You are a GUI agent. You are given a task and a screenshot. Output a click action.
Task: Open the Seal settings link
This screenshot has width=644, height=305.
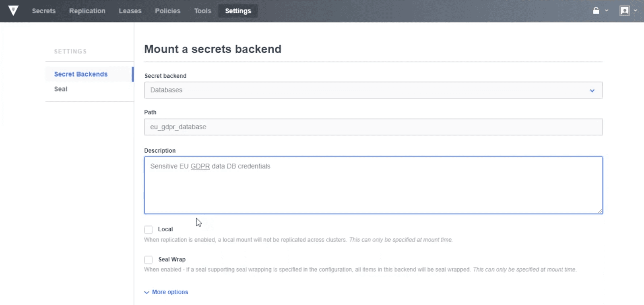point(61,89)
